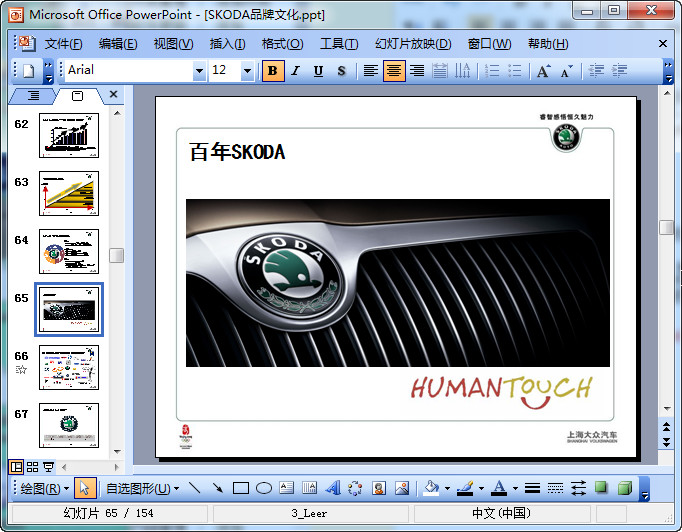Click the font size field showing 12
This screenshot has width=682, height=532.
tap(225, 71)
